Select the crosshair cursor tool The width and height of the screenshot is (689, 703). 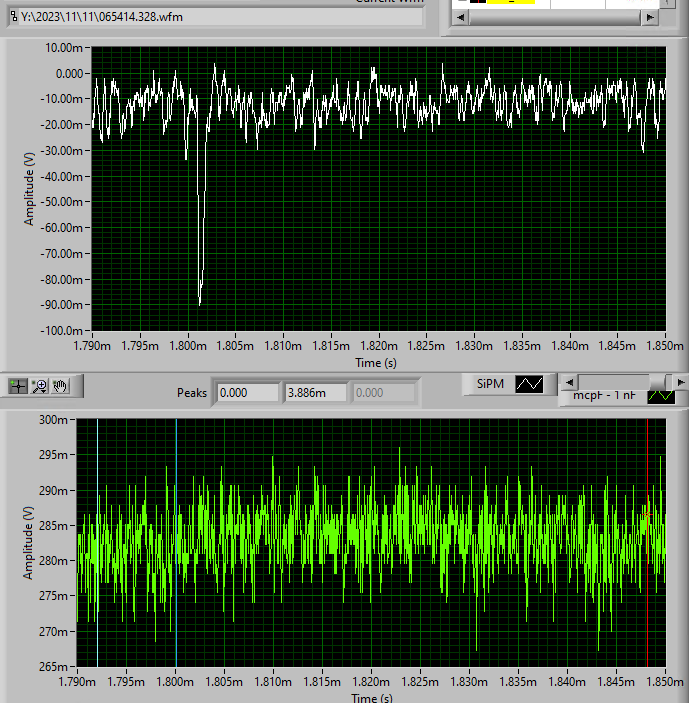tap(18, 385)
